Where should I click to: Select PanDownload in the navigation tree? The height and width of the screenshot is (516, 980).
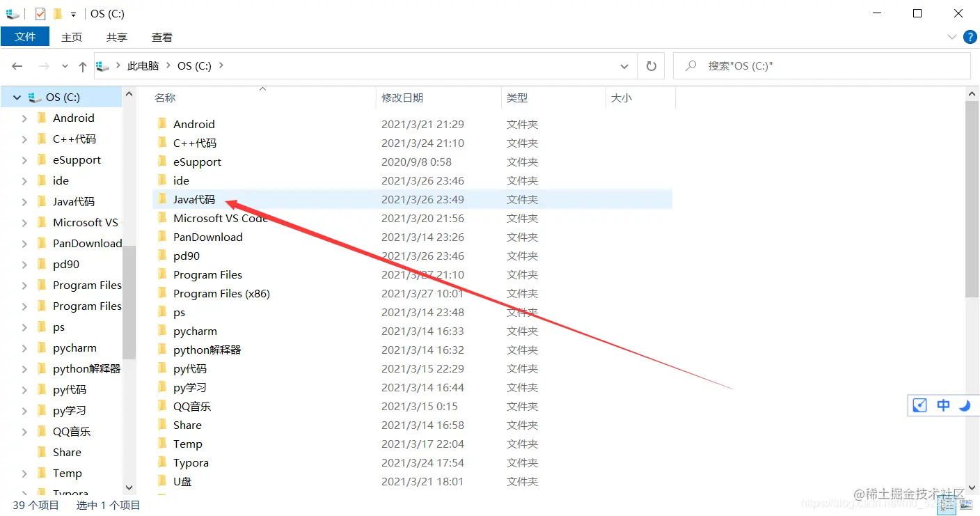click(x=88, y=244)
